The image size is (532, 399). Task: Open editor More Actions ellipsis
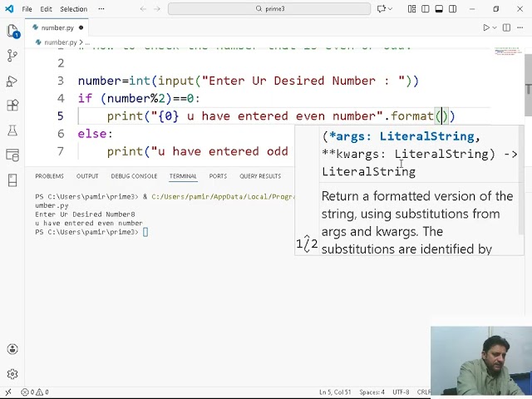[x=520, y=27]
